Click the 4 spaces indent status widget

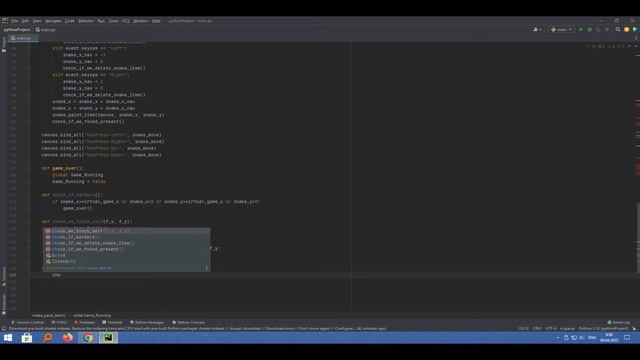coord(568,329)
